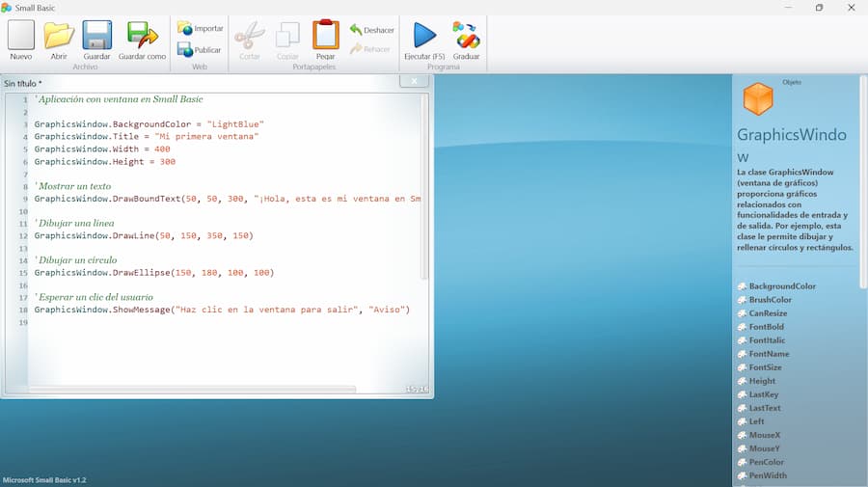
Task: Select the LastKey property
Action: 764,394
